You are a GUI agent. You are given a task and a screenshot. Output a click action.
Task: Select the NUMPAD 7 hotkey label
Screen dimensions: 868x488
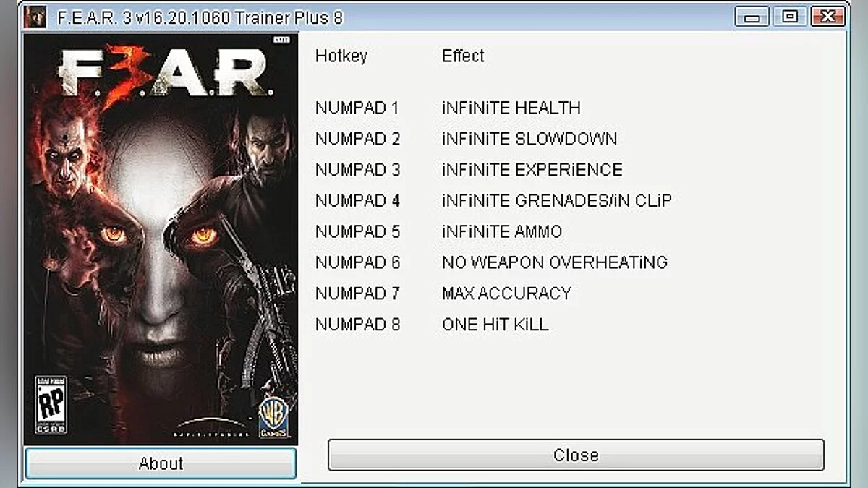coord(357,294)
